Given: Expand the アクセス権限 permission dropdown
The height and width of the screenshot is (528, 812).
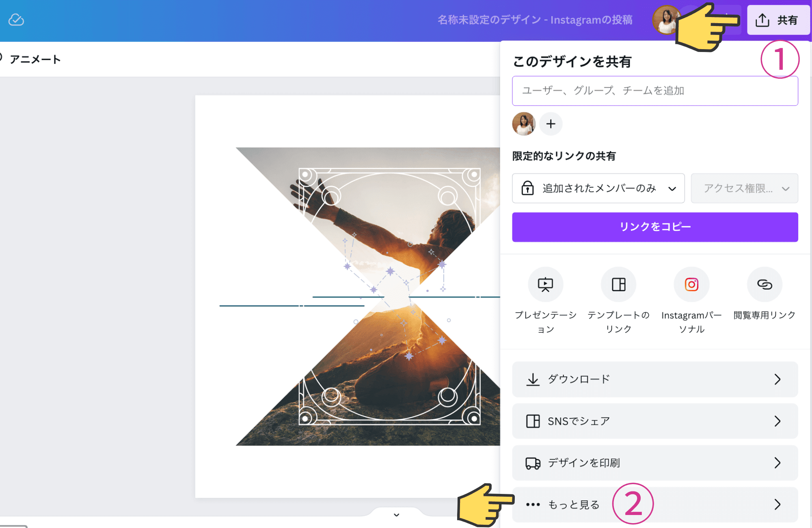Looking at the screenshot, I should click(744, 188).
